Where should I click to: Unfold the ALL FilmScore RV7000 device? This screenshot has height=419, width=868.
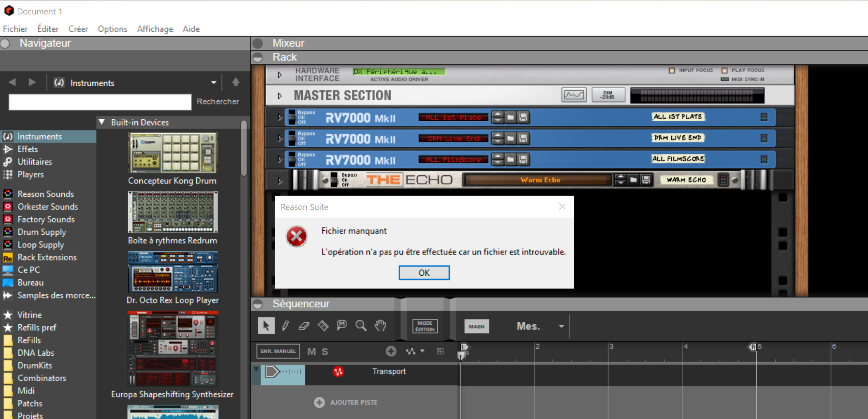(x=280, y=160)
